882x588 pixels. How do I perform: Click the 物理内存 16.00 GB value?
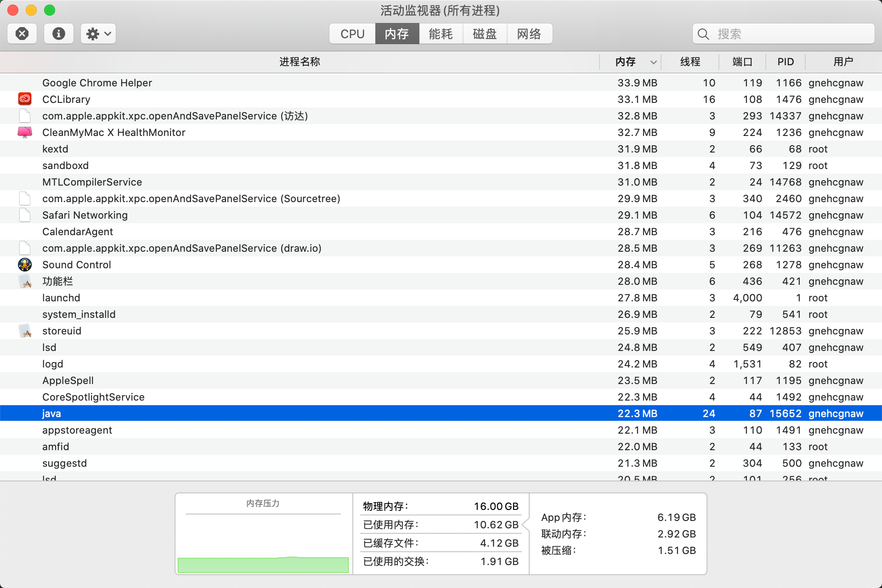pyautogui.click(x=496, y=506)
